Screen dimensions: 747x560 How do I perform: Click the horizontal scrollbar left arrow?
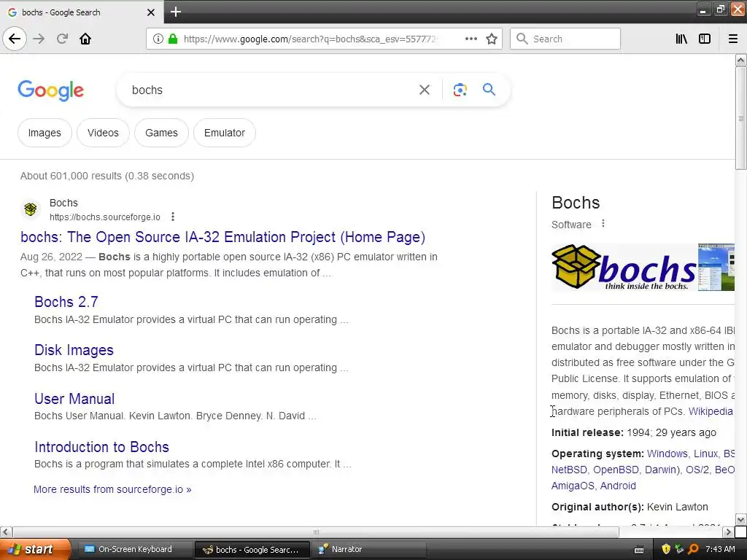[x=6, y=532]
